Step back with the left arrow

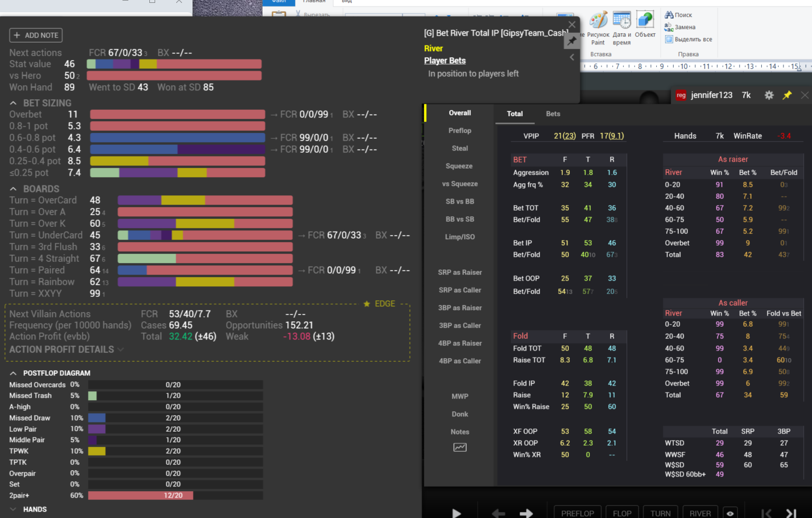[498, 513]
